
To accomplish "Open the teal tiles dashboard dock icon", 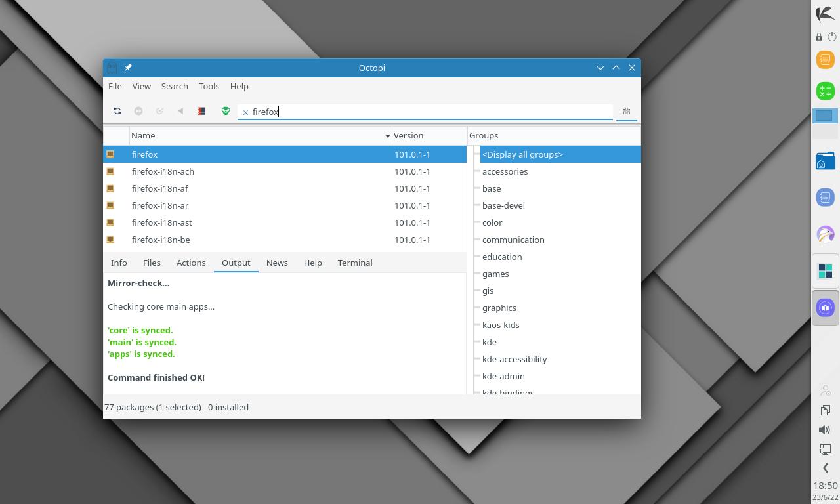I will pyautogui.click(x=826, y=270).
